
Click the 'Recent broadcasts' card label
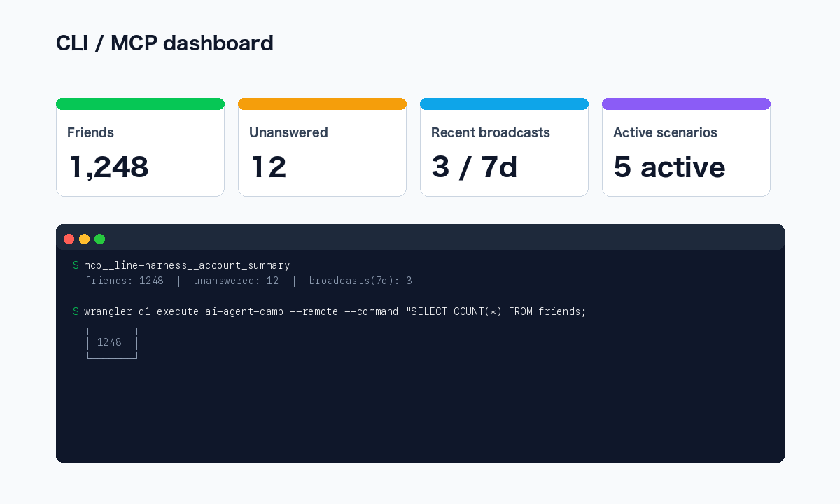point(491,133)
